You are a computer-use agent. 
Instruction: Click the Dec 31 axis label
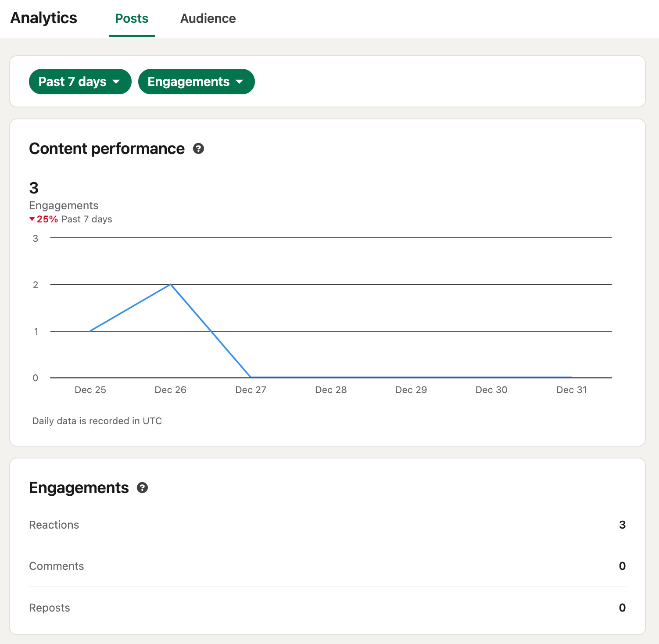[x=572, y=390]
